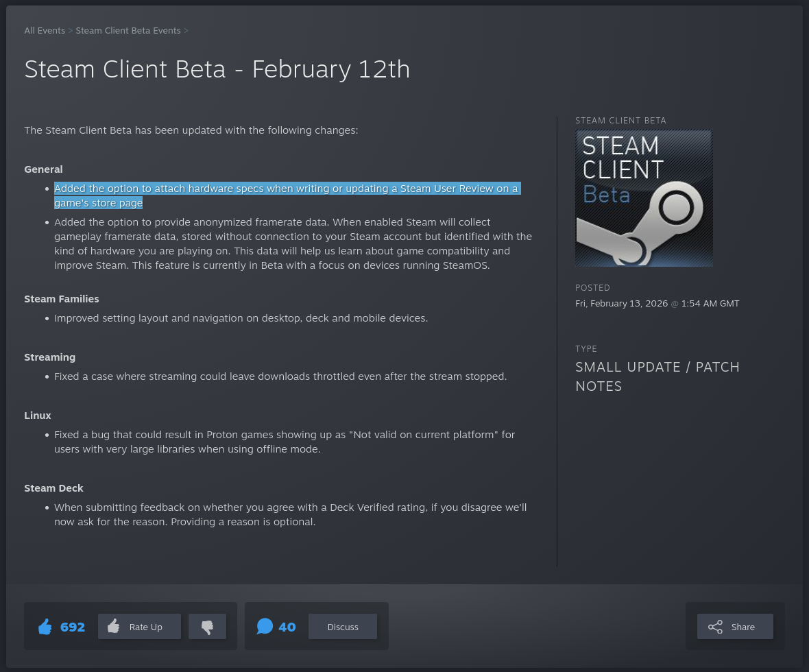
Task: Click 'SMALL UPDATE / PATCH NOTES' type text
Action: coord(657,376)
